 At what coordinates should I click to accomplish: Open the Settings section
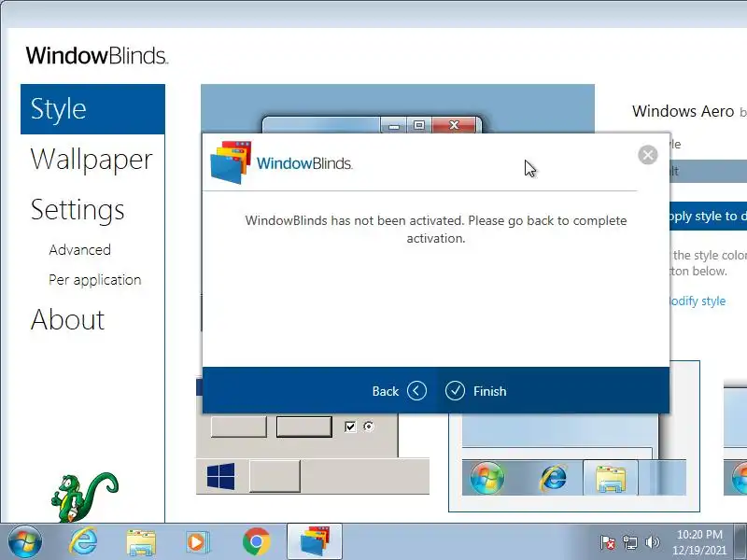tap(78, 209)
